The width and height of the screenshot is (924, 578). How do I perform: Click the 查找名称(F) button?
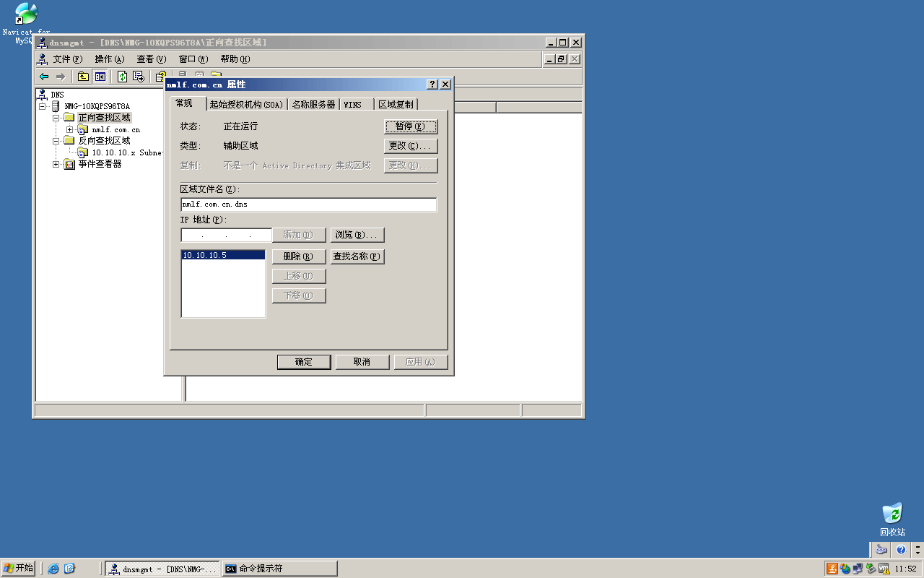(357, 256)
